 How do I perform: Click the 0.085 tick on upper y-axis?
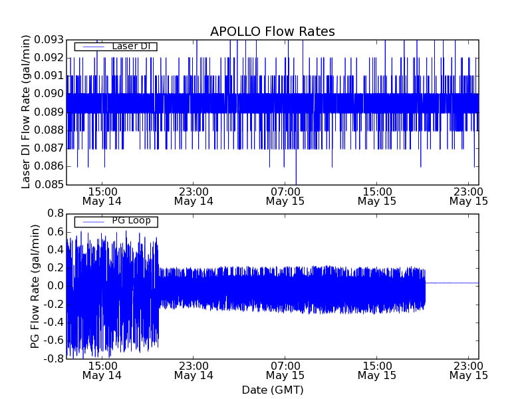(x=49, y=184)
